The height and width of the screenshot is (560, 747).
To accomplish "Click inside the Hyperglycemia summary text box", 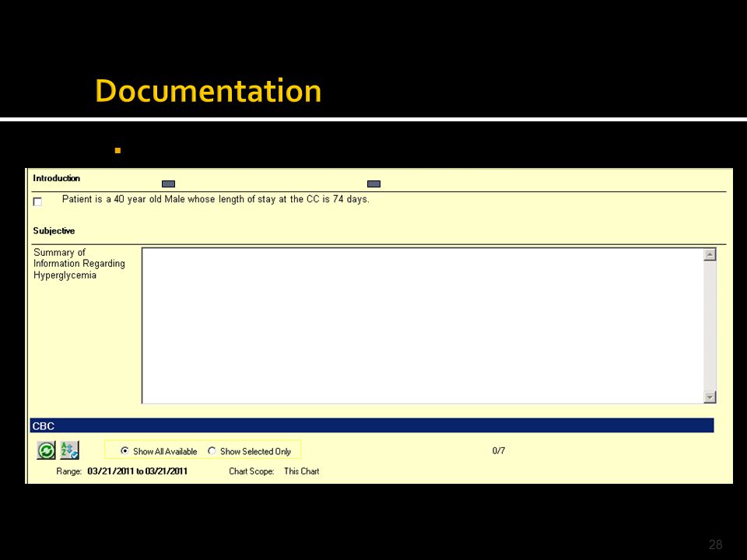I will (x=423, y=325).
